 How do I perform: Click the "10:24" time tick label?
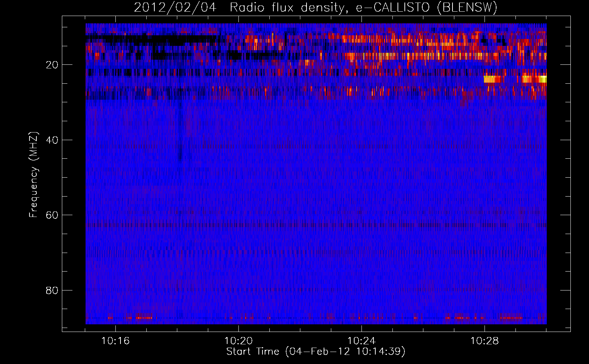click(x=361, y=341)
